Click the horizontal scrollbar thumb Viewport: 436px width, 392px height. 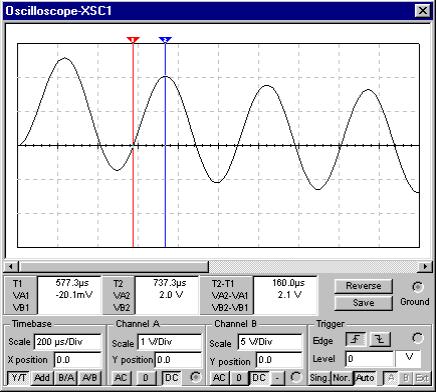point(114,266)
